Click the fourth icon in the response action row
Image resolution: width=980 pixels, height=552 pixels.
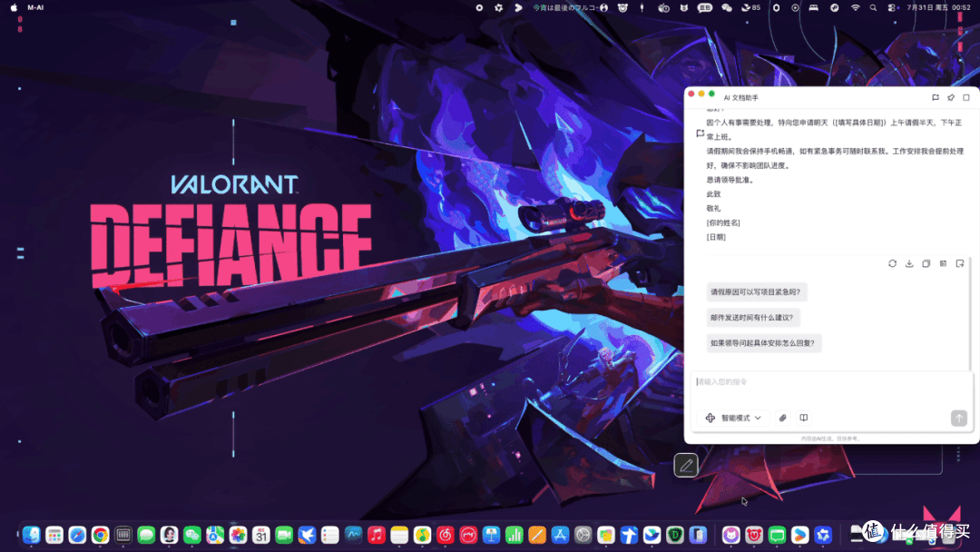point(943,264)
